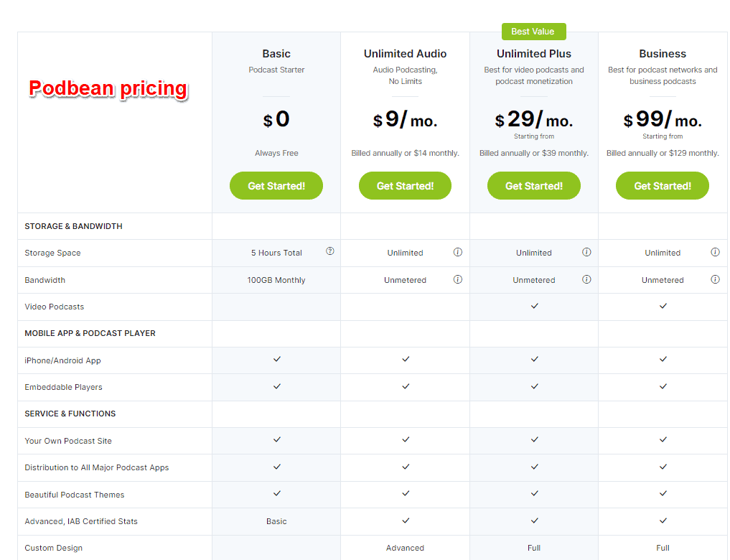Click the Podbean pricing title
Viewport: 730px width, 560px height.
[108, 88]
